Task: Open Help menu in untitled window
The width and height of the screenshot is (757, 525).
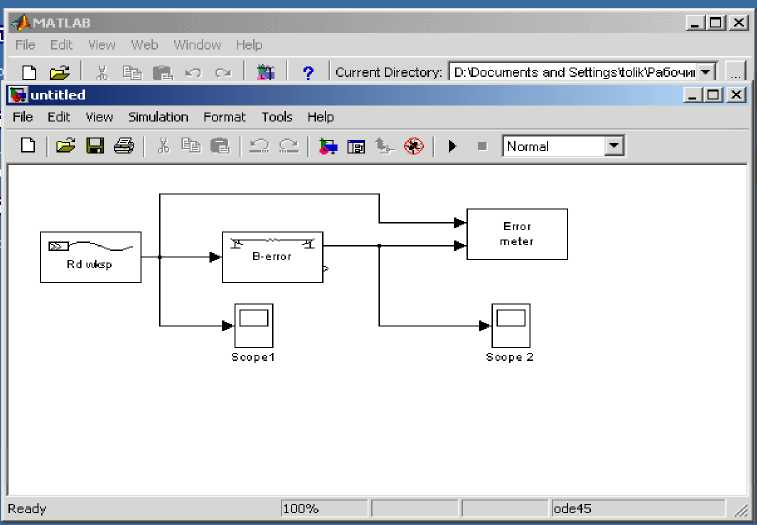Action: coord(321,117)
